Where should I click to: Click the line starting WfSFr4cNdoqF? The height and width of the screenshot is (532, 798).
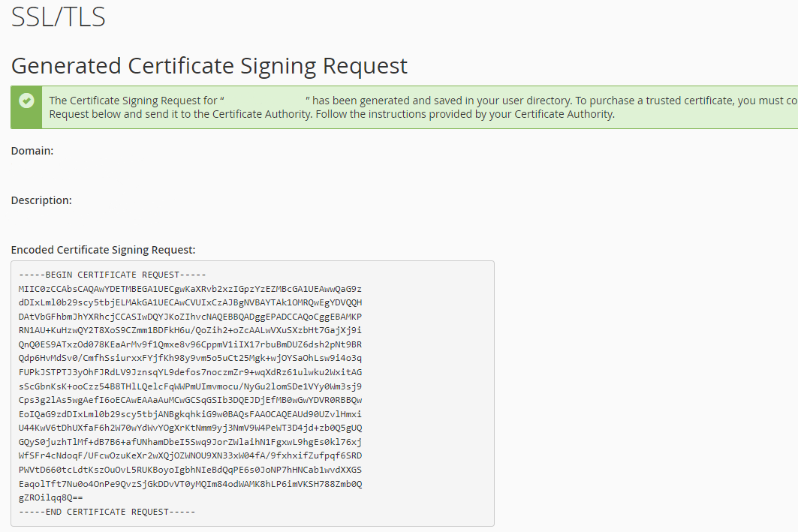[191, 455]
